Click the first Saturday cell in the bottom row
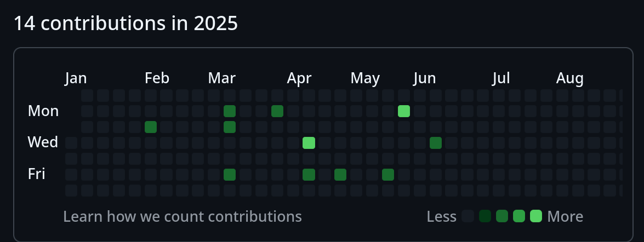Image resolution: width=644 pixels, height=242 pixels. [x=71, y=191]
